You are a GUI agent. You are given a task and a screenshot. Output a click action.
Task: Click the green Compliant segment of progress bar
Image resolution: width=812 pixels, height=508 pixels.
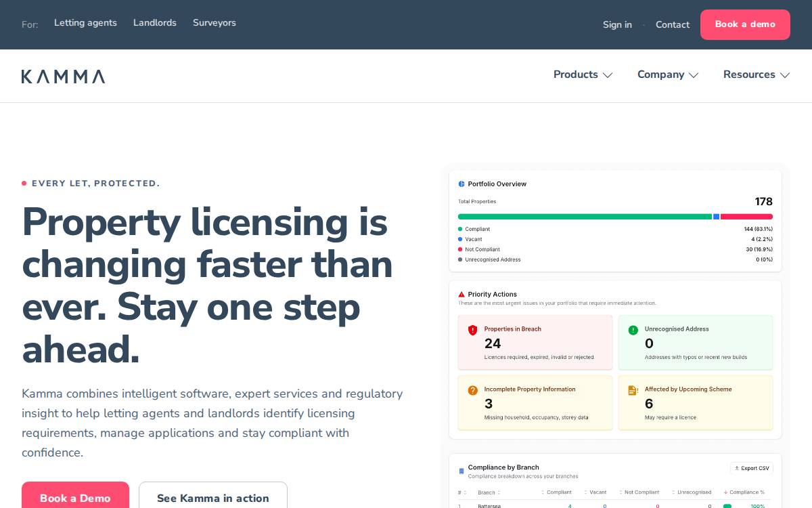click(x=585, y=217)
